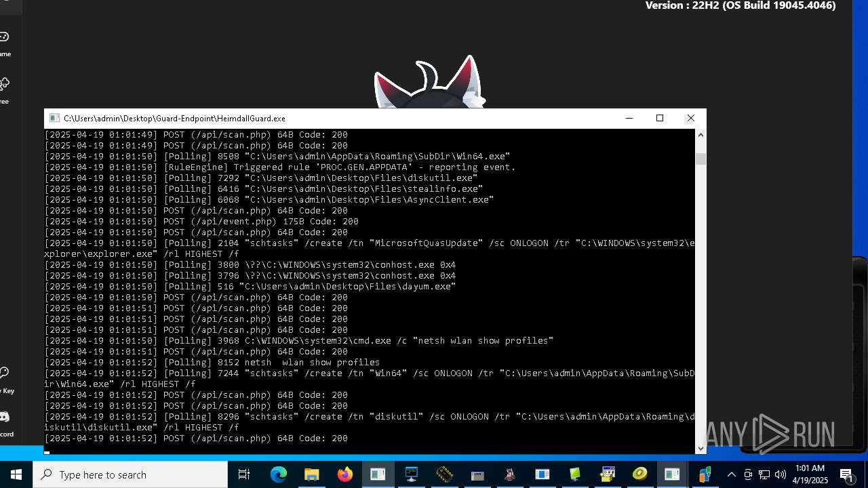
Task: Maximize the HeimdallGuard console window
Action: (660, 118)
